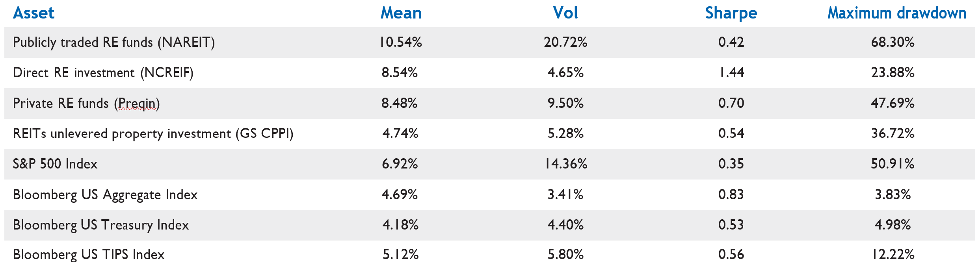Click the Bloomberg US Treasury Index label

pyautogui.click(x=100, y=225)
